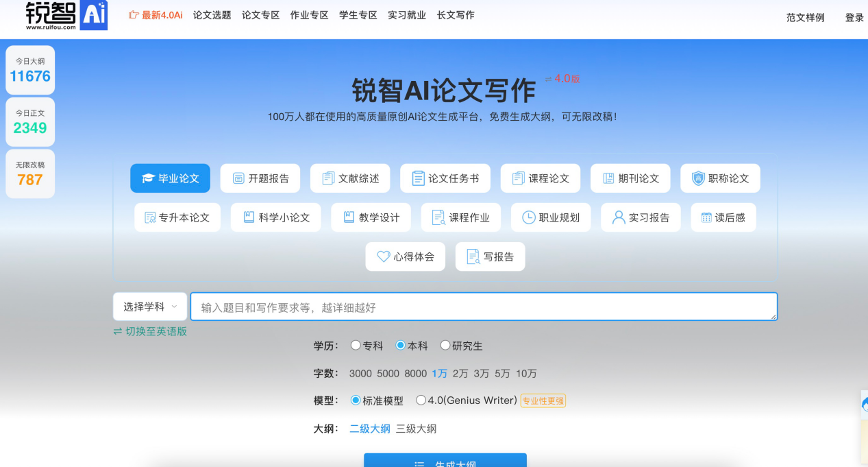Click the pointing hand icon beside 最新4.0Ai

pyautogui.click(x=134, y=15)
